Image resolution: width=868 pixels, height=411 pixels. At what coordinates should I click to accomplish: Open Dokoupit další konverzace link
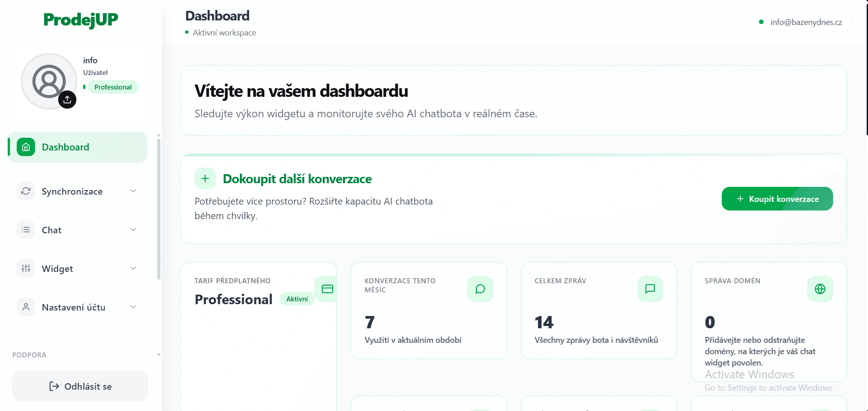click(297, 179)
